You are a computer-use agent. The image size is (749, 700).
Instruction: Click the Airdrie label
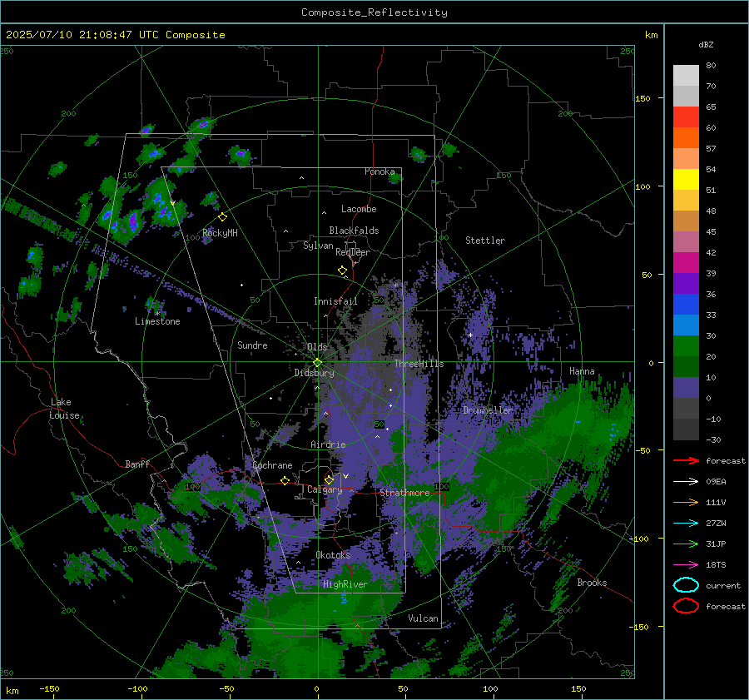click(x=328, y=444)
